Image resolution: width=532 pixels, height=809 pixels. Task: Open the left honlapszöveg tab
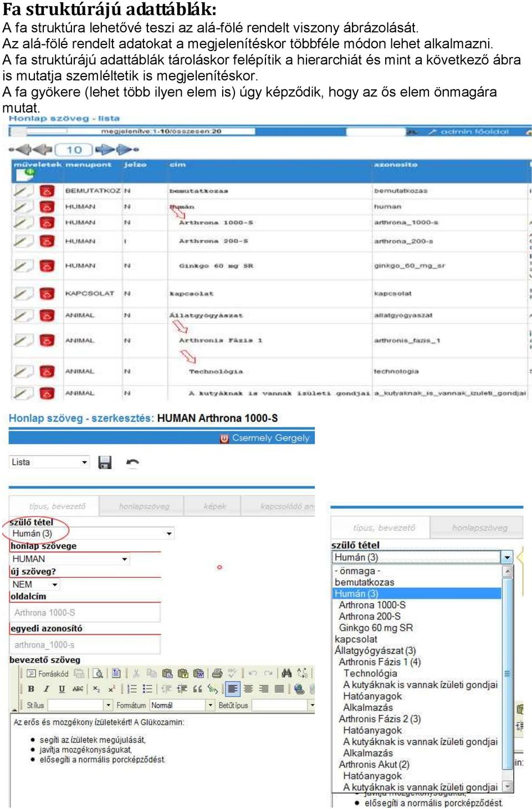[x=144, y=506]
